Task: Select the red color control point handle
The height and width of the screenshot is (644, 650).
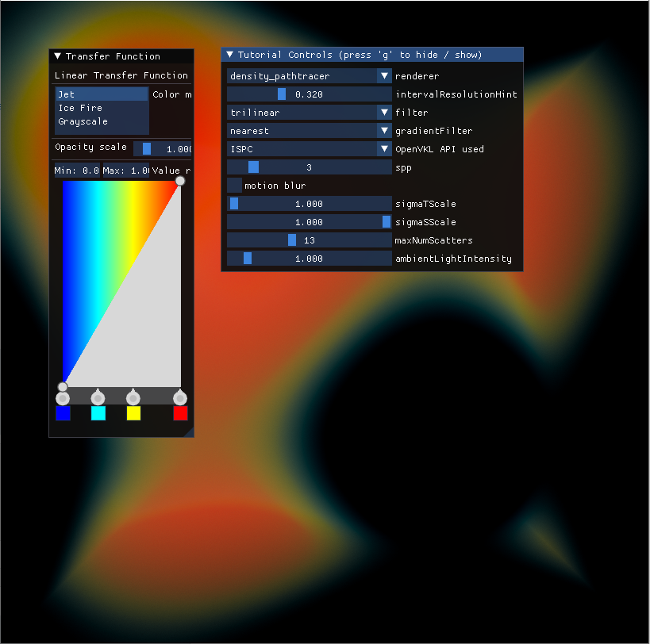Action: (x=180, y=398)
